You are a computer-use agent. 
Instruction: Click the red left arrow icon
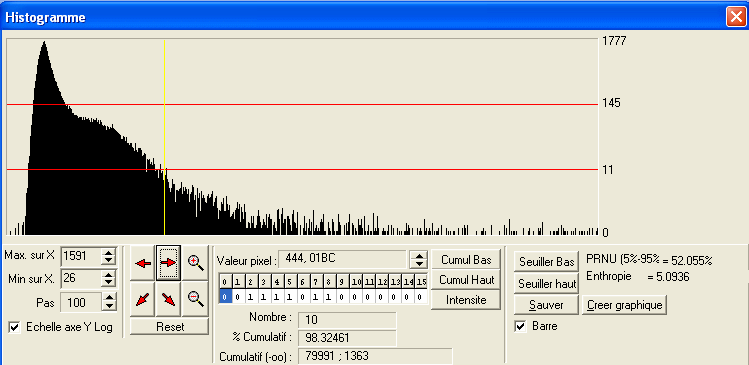(x=142, y=263)
